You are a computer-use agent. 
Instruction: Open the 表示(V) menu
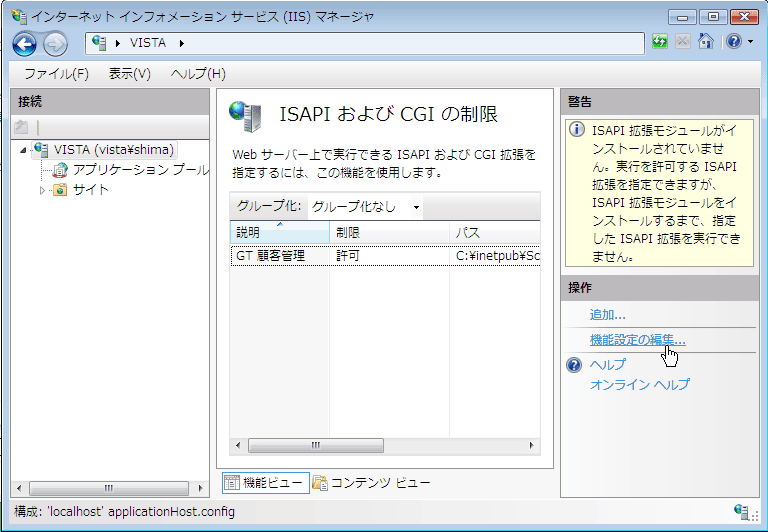pos(129,74)
